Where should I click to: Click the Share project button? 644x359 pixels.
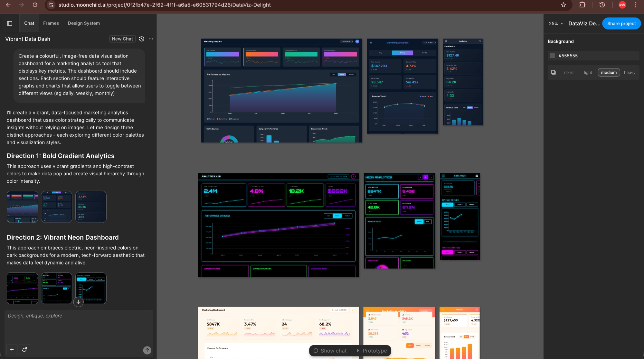click(621, 23)
